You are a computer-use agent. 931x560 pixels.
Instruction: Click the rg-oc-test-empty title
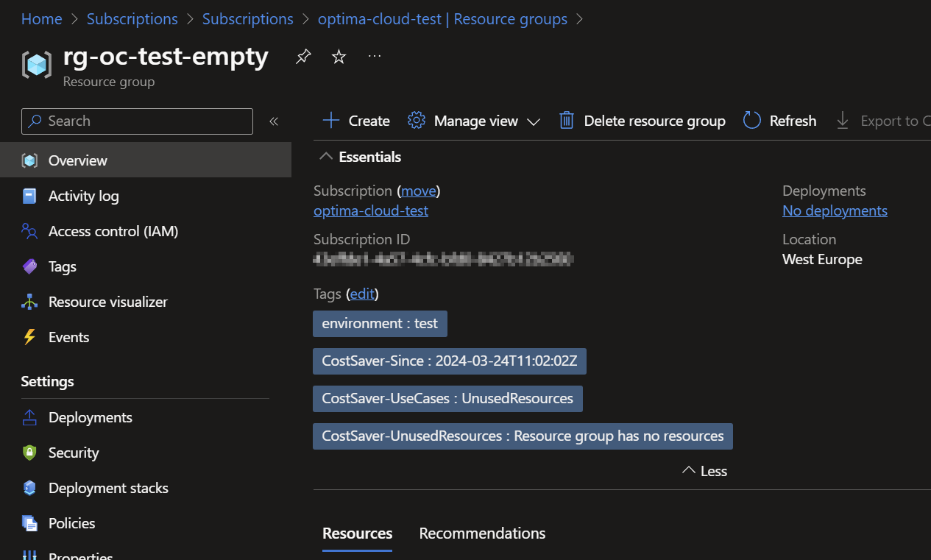point(166,56)
